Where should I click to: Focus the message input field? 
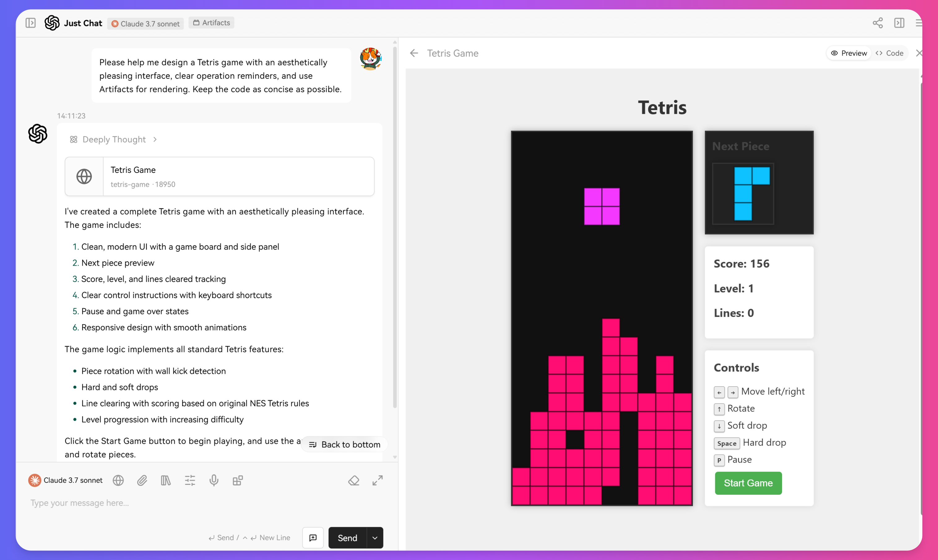click(206, 503)
